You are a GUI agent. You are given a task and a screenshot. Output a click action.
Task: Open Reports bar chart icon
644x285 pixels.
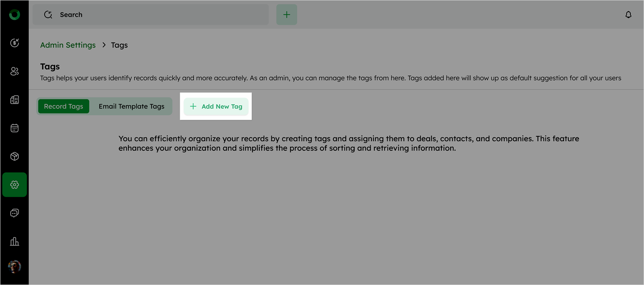14,242
